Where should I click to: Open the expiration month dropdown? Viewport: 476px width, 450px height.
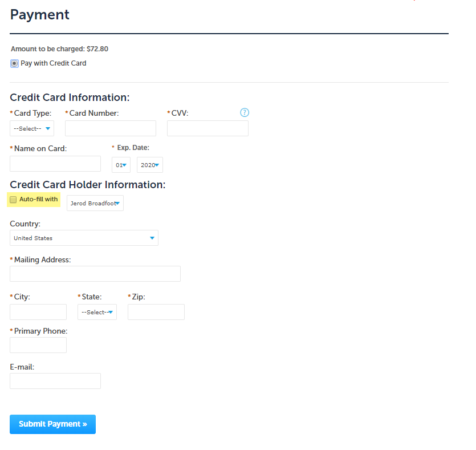click(x=121, y=165)
